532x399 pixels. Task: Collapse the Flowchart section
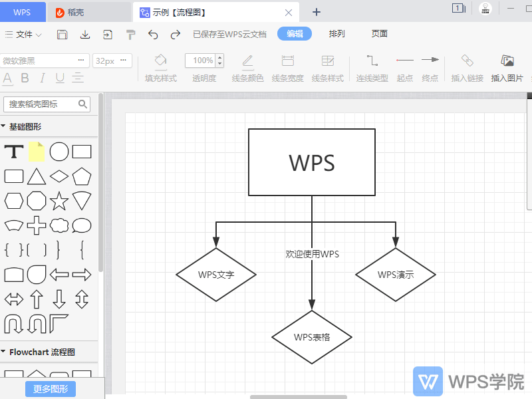3,352
